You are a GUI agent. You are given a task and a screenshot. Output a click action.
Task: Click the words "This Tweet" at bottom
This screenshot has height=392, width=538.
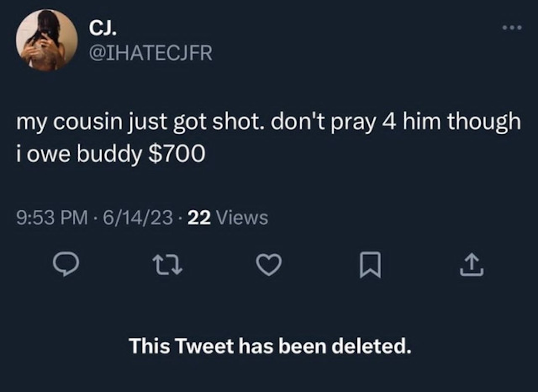(182, 346)
